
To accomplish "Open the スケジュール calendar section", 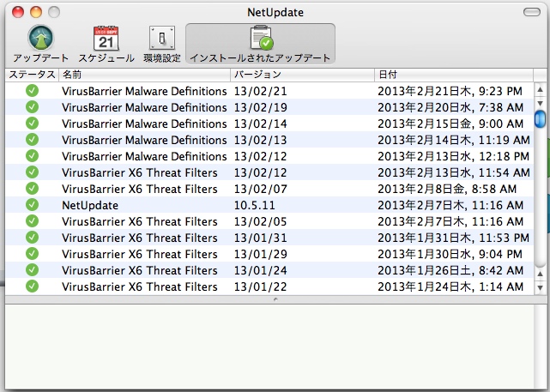I will pos(106,44).
